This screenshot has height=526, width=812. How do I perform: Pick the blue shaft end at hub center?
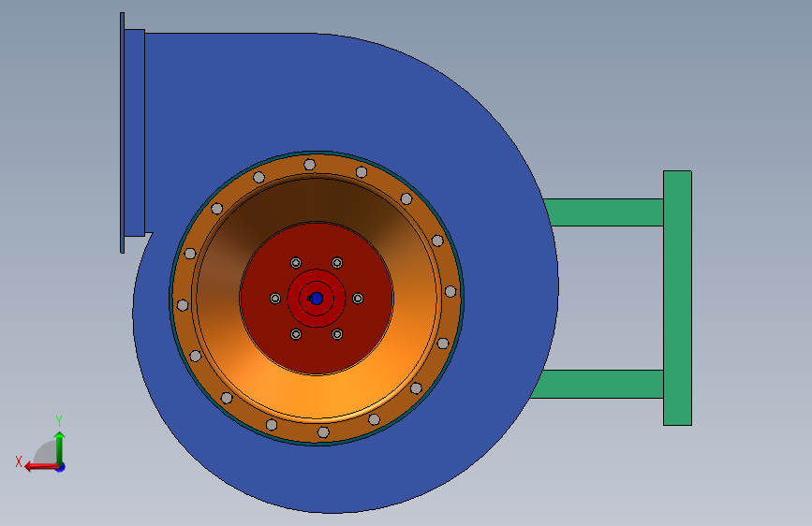coord(317,299)
